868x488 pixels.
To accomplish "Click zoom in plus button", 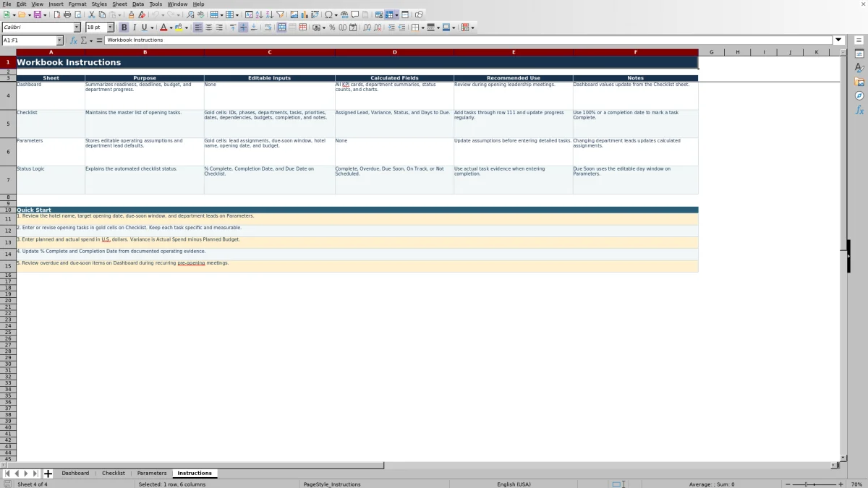I will [x=841, y=484].
